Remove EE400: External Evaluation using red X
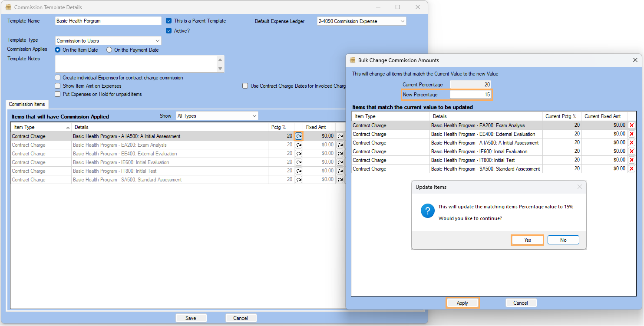 coord(631,134)
